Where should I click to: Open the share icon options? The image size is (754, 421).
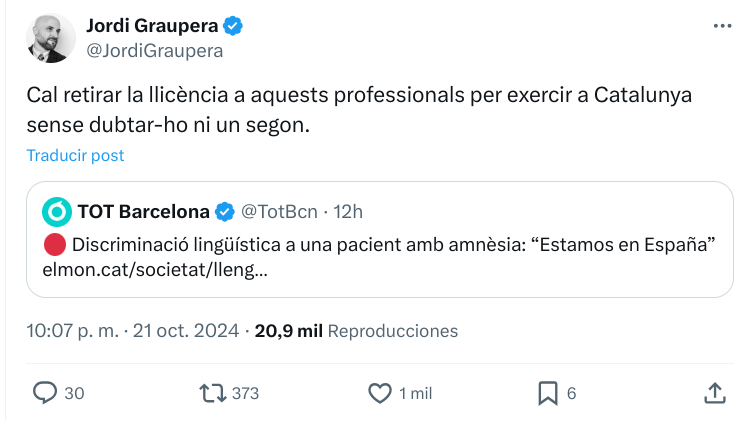click(714, 393)
